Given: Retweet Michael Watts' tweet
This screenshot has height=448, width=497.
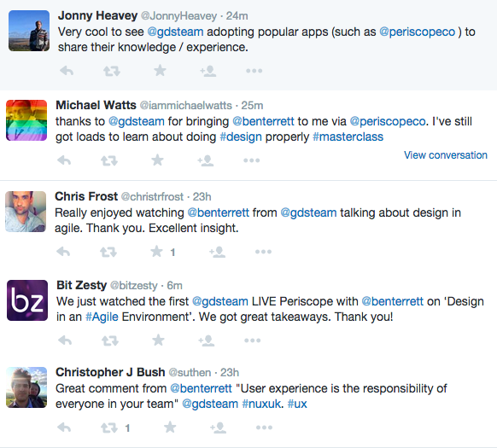Looking at the screenshot, I should click(109, 160).
